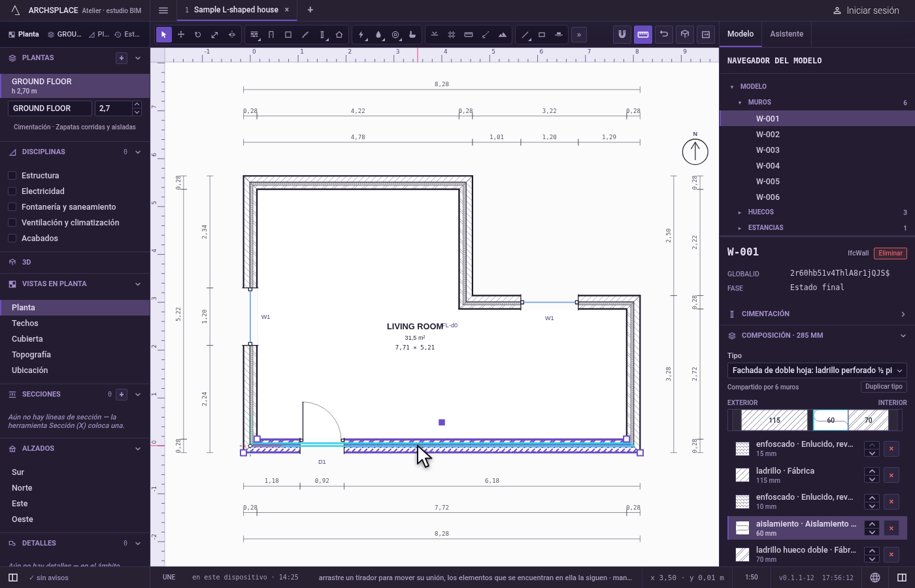
Task: Click Iniciar sesión
Action: point(866,10)
